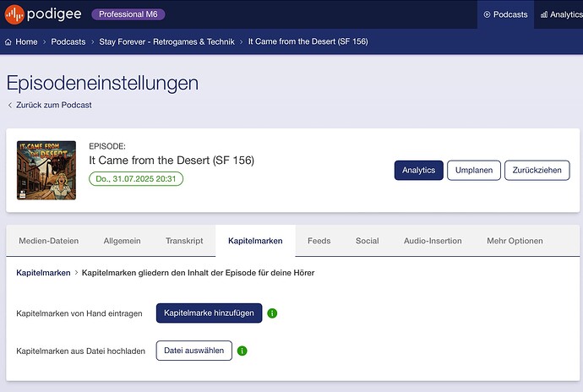Click the label Kapitelmarken von Hand eintragen

(x=79, y=313)
